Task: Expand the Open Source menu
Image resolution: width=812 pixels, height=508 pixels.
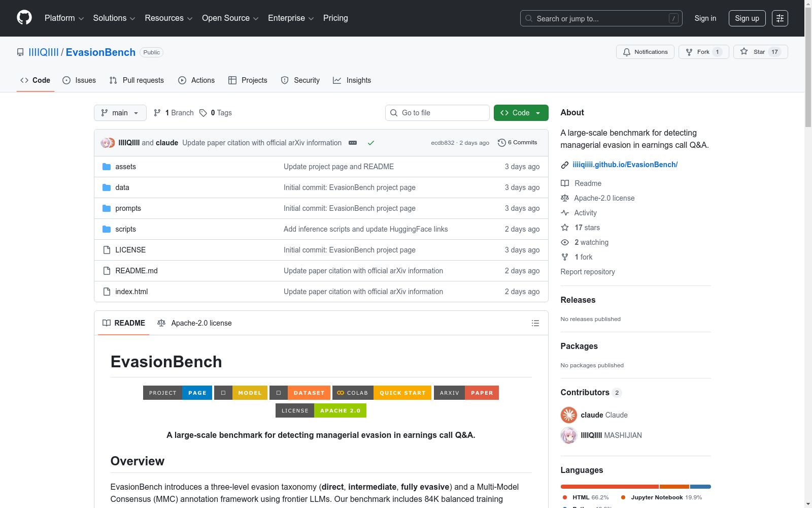Action: point(230,18)
